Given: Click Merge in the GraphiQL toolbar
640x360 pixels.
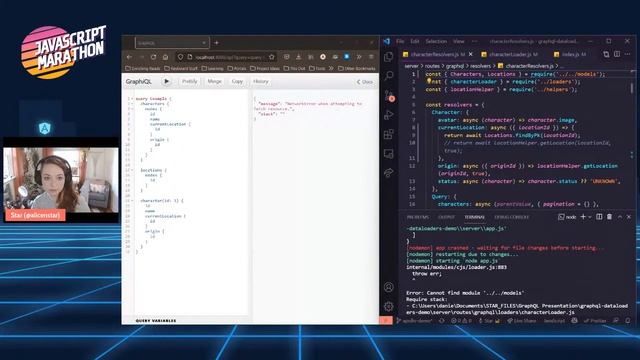Looking at the screenshot, I should 214,81.
